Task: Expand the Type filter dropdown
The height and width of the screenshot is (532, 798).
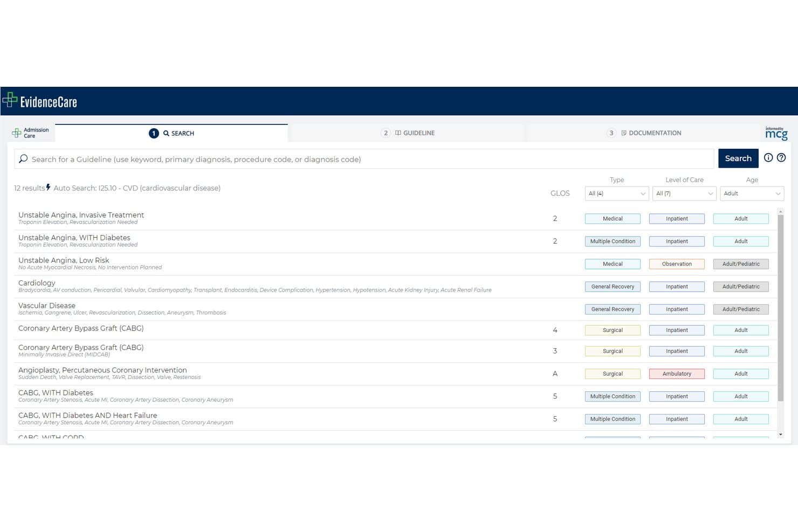Action: click(617, 194)
